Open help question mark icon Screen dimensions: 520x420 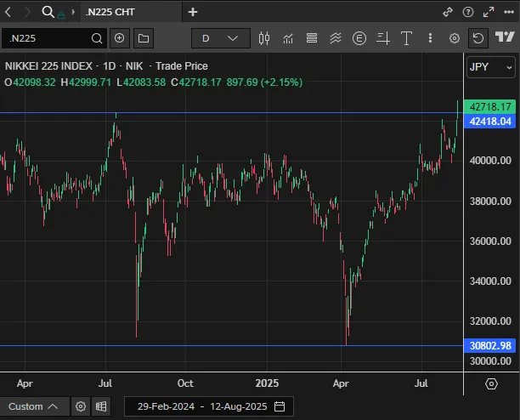(x=468, y=12)
